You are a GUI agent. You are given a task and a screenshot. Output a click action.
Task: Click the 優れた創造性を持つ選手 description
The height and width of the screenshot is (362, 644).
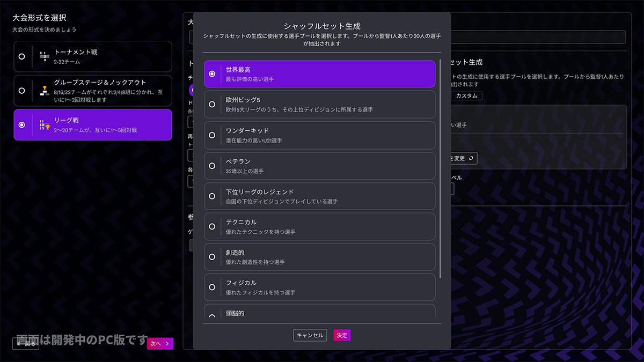(255, 262)
